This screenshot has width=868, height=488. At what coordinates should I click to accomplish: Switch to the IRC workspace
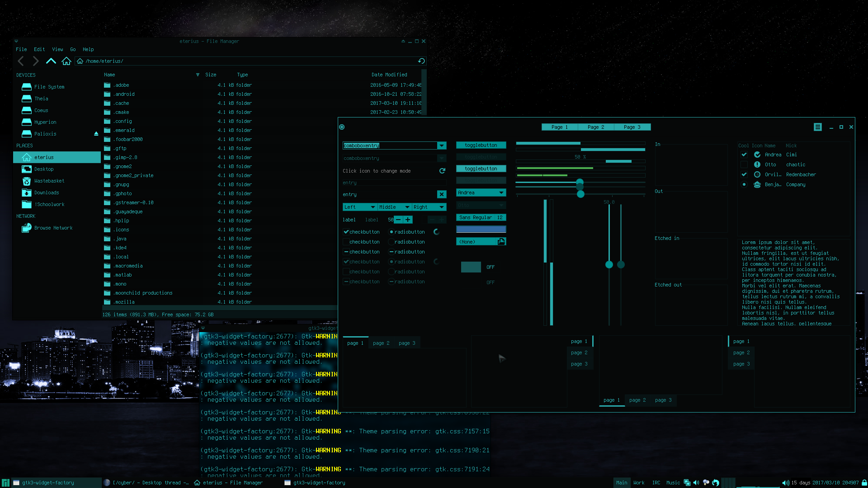[656, 483]
